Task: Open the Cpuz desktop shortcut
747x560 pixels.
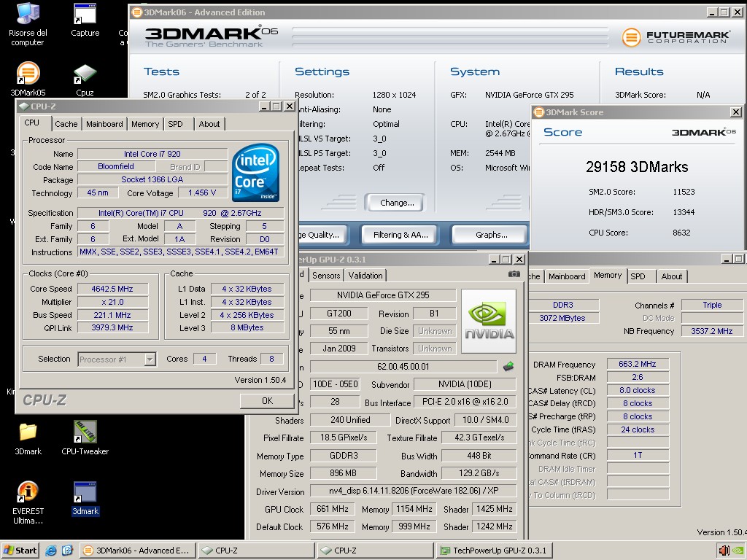Action: [x=85, y=79]
